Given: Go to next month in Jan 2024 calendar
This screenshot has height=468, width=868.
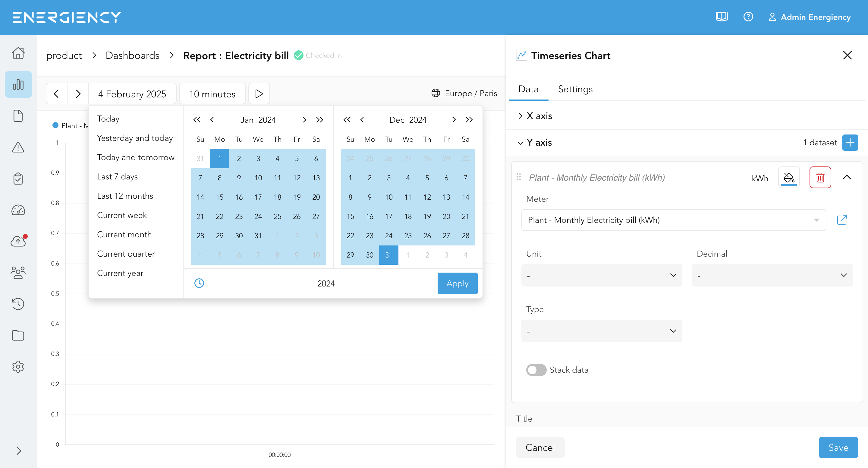Looking at the screenshot, I should pos(304,120).
